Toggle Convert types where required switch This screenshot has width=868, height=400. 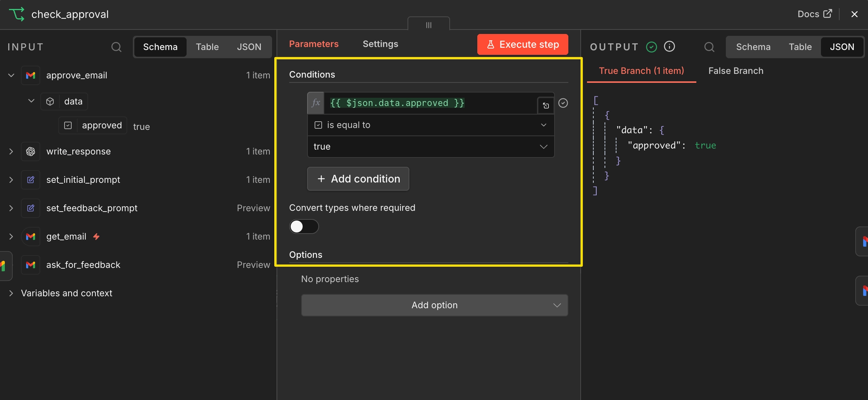pyautogui.click(x=304, y=226)
